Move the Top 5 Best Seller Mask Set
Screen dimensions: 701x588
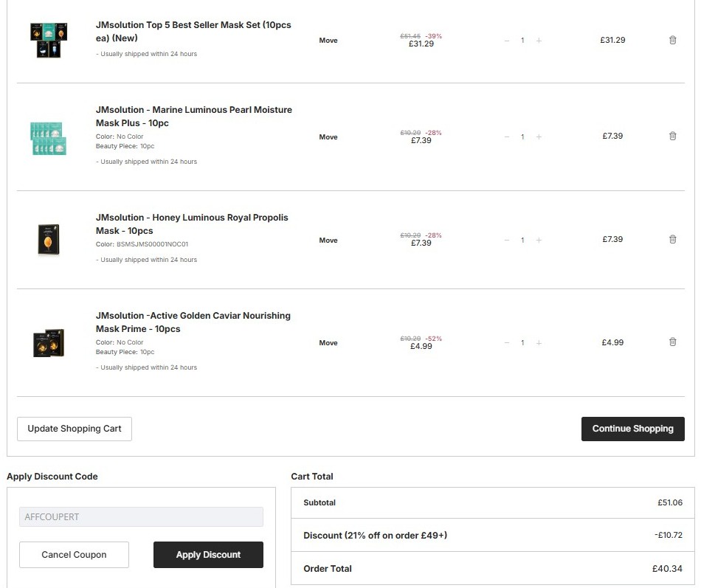[328, 41]
